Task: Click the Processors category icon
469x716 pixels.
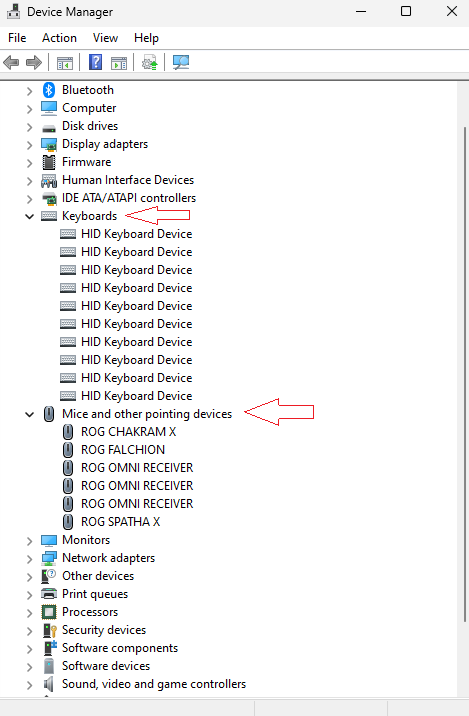Action: tap(49, 612)
